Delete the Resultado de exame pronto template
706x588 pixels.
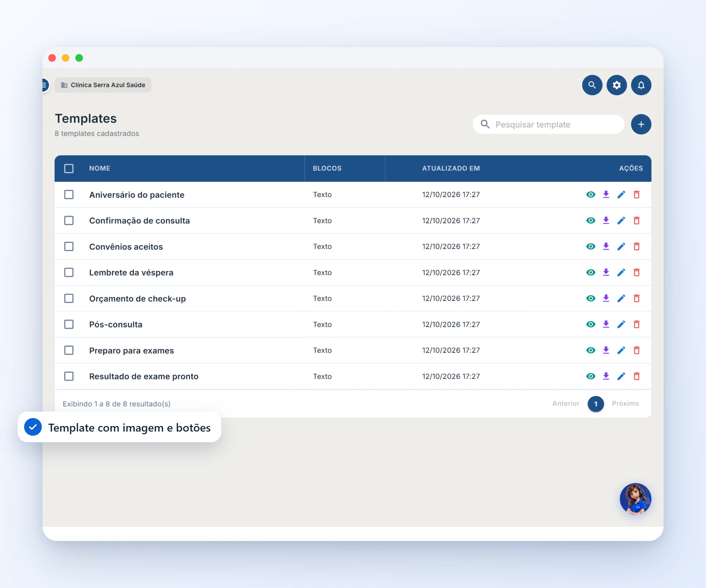(636, 376)
